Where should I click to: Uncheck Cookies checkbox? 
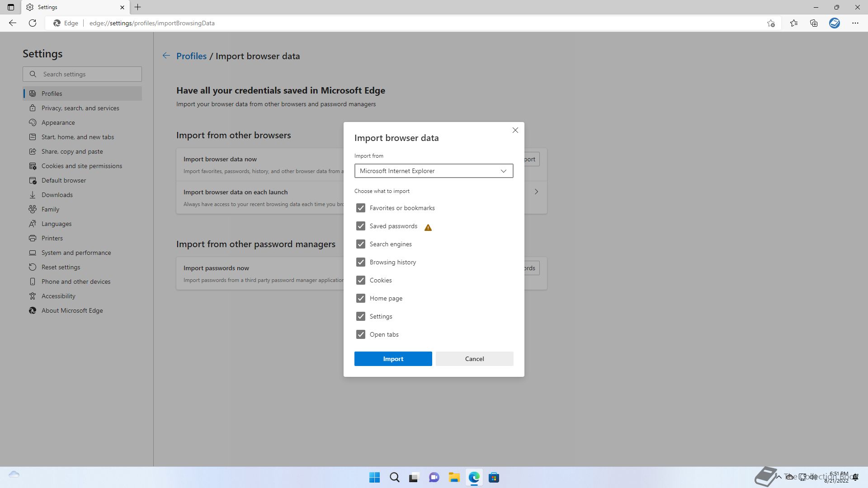(x=361, y=280)
